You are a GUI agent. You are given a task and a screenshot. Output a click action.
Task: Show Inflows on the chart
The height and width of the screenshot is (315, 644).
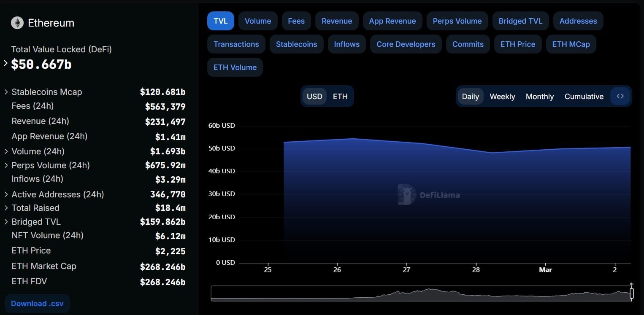point(347,44)
